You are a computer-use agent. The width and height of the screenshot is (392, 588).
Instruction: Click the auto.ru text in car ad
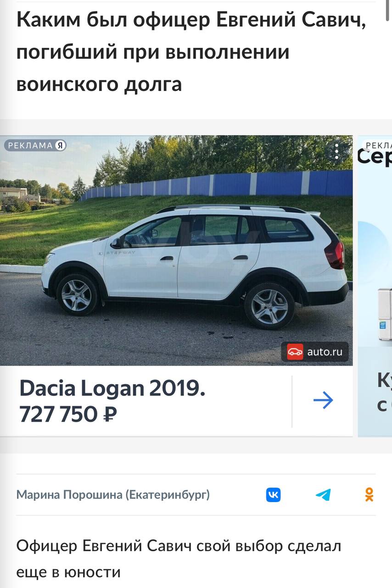(x=325, y=352)
